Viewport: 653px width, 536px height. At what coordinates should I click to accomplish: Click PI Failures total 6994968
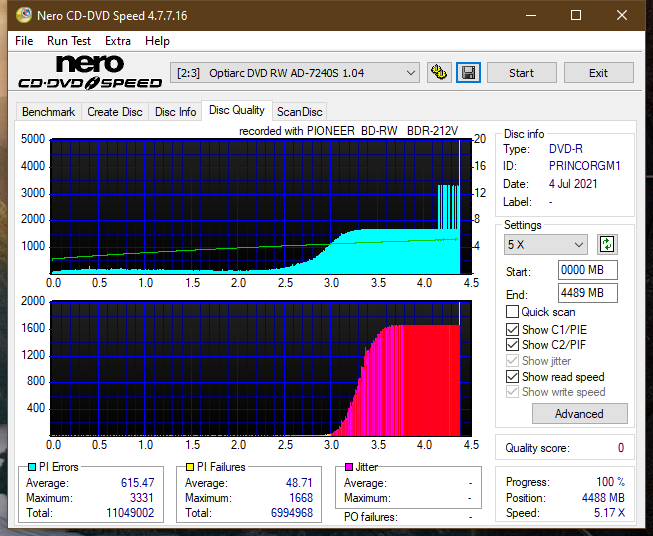(x=292, y=513)
